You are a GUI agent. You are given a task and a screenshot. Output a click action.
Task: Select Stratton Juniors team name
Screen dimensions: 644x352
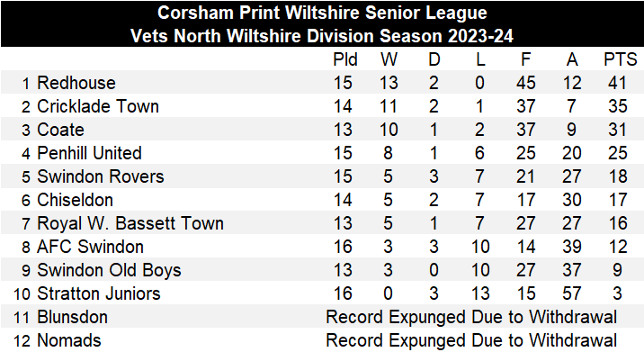pyautogui.click(x=99, y=294)
